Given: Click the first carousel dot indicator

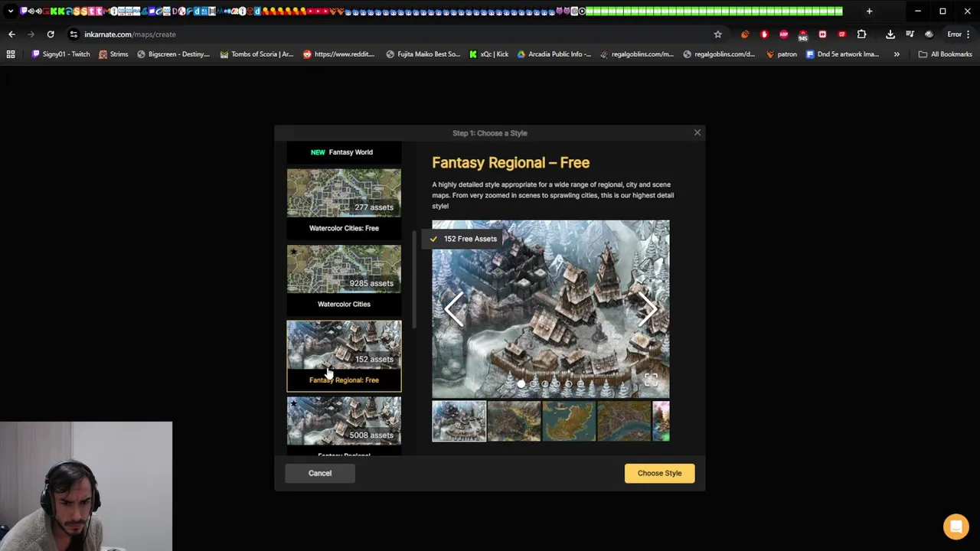Looking at the screenshot, I should click(x=521, y=383).
